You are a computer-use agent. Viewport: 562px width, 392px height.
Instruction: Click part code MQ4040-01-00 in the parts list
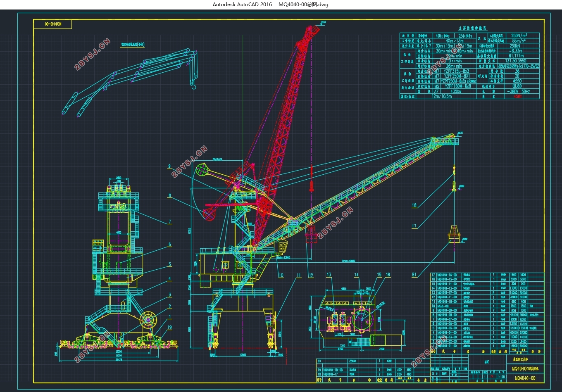(447, 346)
